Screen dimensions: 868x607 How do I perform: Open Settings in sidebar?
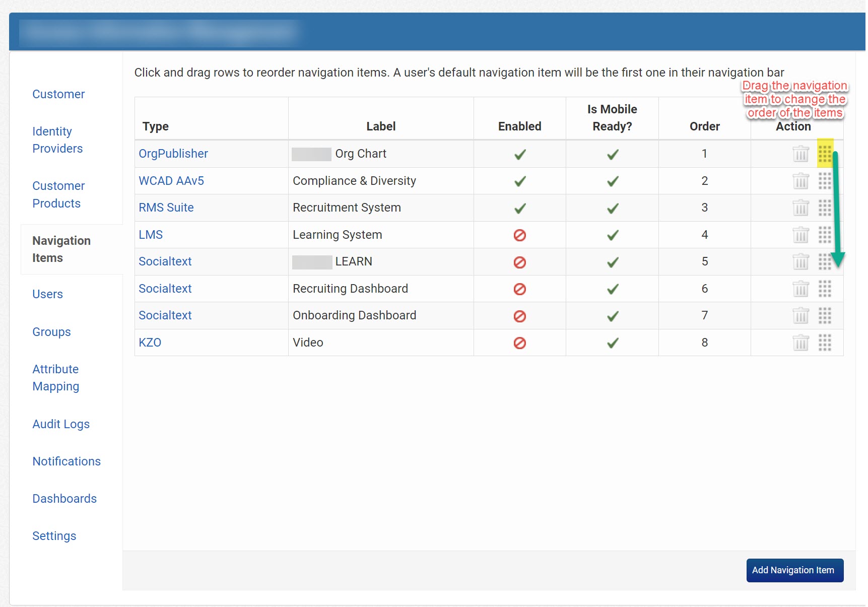[x=54, y=536]
